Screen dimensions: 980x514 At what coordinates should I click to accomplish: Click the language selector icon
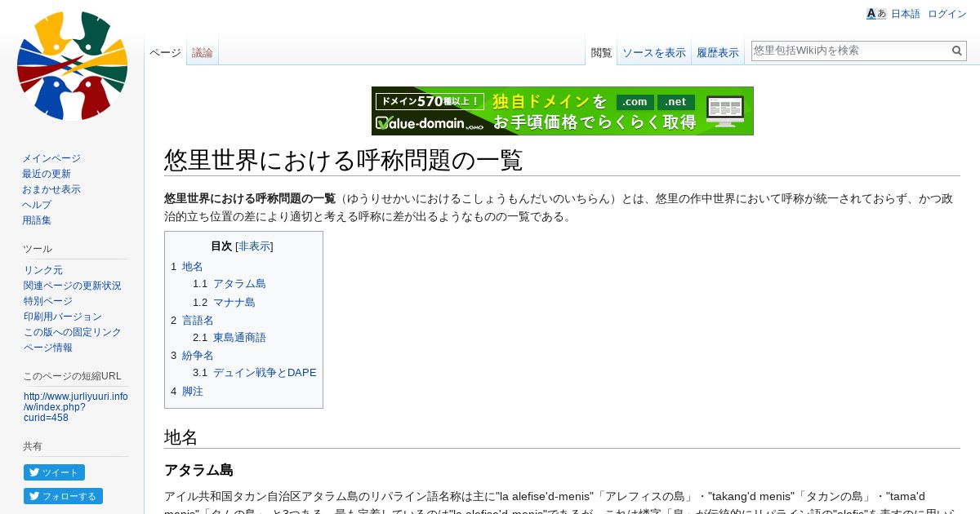pos(876,14)
